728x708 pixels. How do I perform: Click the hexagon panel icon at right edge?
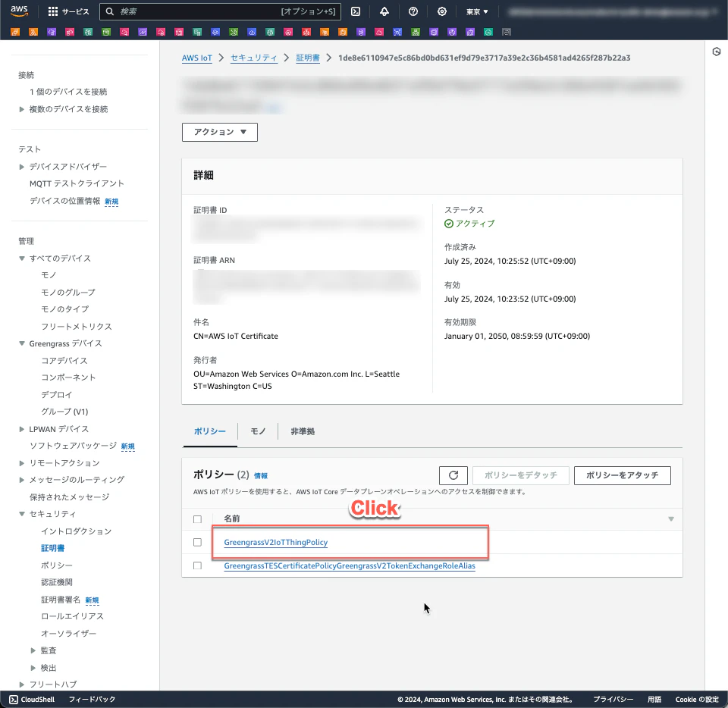[717, 52]
